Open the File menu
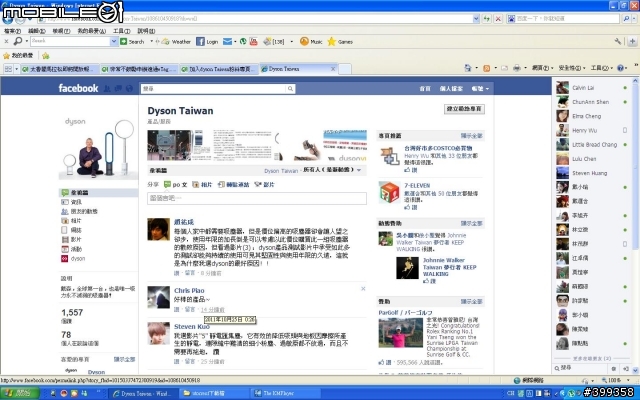 pos(12,31)
